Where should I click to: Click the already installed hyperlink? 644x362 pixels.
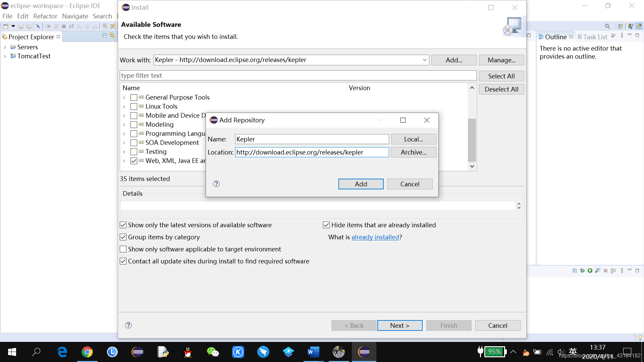[375, 237]
